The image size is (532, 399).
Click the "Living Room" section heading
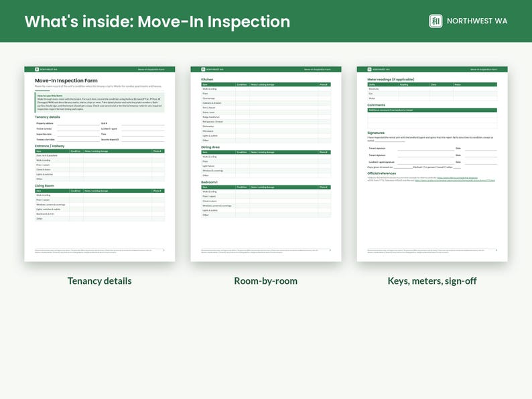click(44, 185)
